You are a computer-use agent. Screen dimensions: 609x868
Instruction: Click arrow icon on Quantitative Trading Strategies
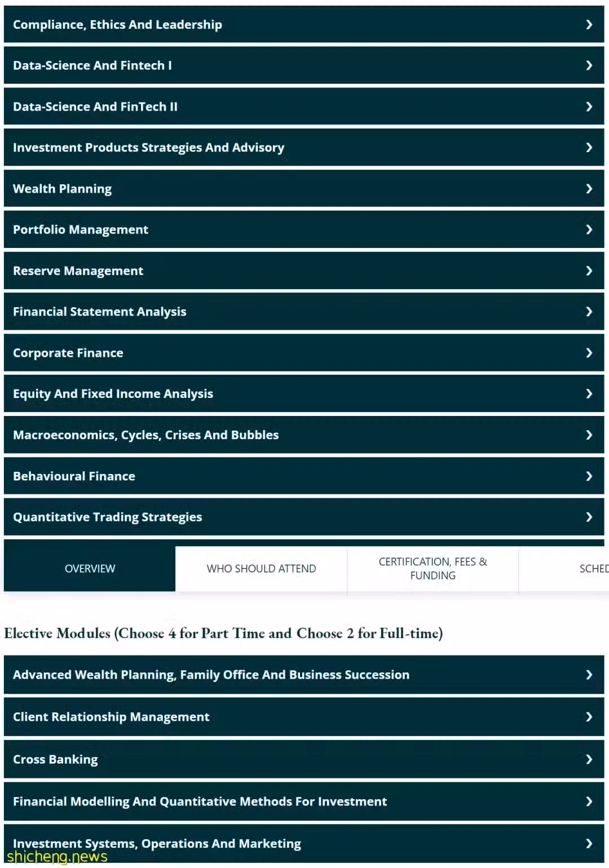click(589, 517)
